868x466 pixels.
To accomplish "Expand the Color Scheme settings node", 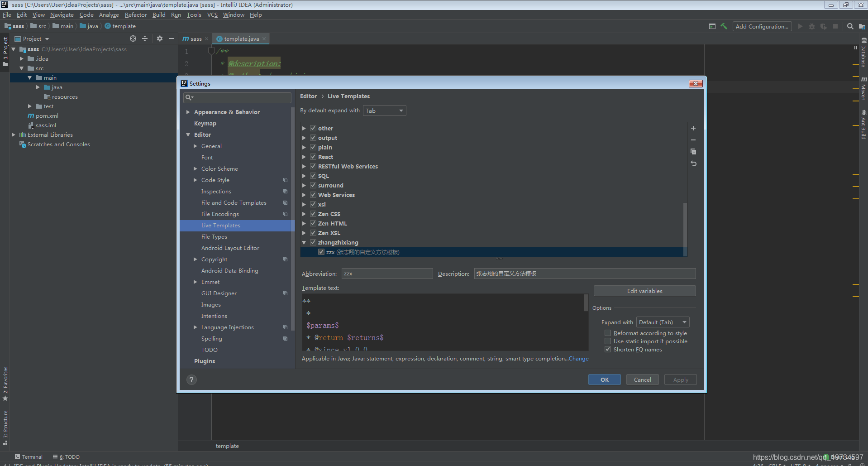I will click(195, 168).
